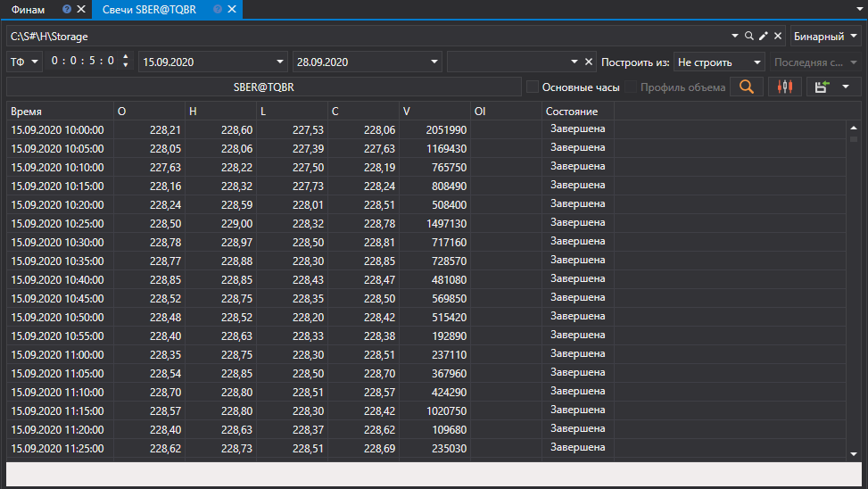Click the SBER@TQBR instrument selector
868x489 pixels.
click(263, 87)
